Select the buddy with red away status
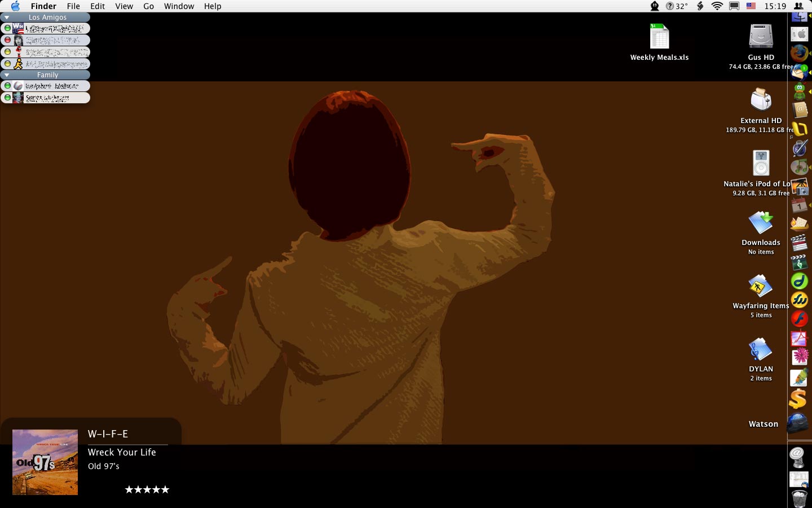The image size is (812, 508). [46, 40]
